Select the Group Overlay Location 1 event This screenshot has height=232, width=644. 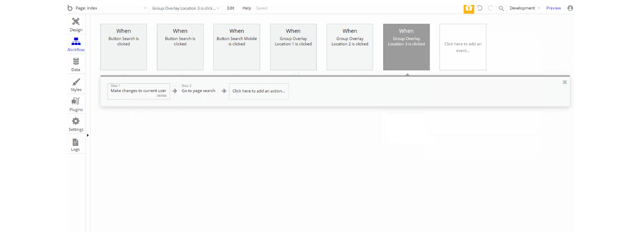coord(293,47)
